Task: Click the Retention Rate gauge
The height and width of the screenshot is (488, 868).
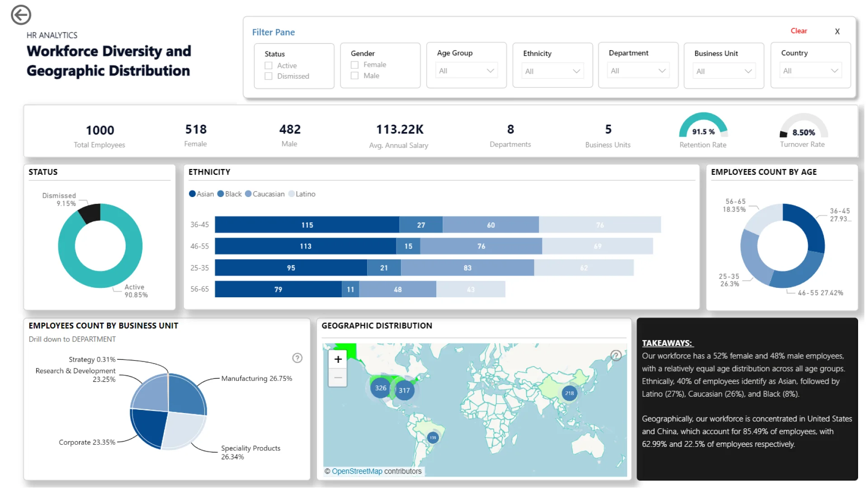Action: (x=703, y=126)
